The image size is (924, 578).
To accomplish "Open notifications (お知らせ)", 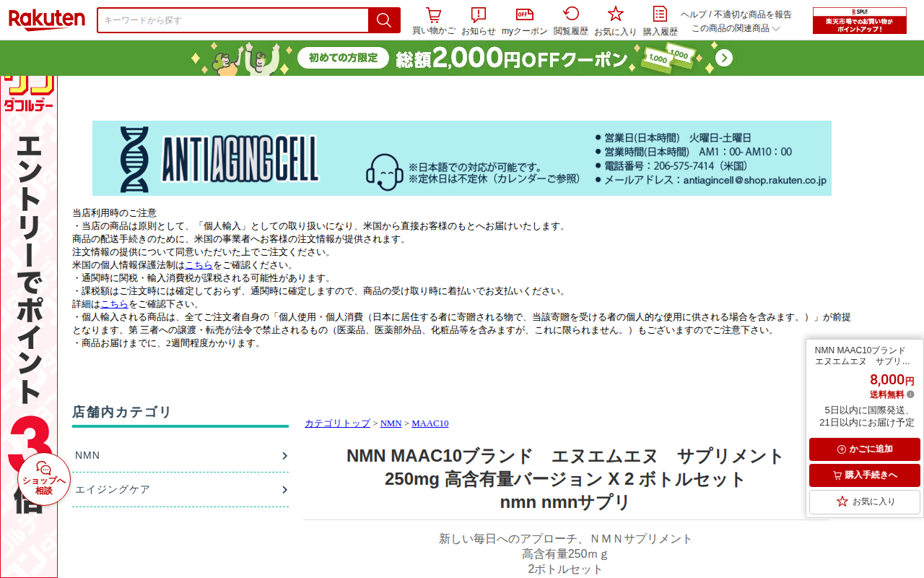I will pyautogui.click(x=479, y=22).
